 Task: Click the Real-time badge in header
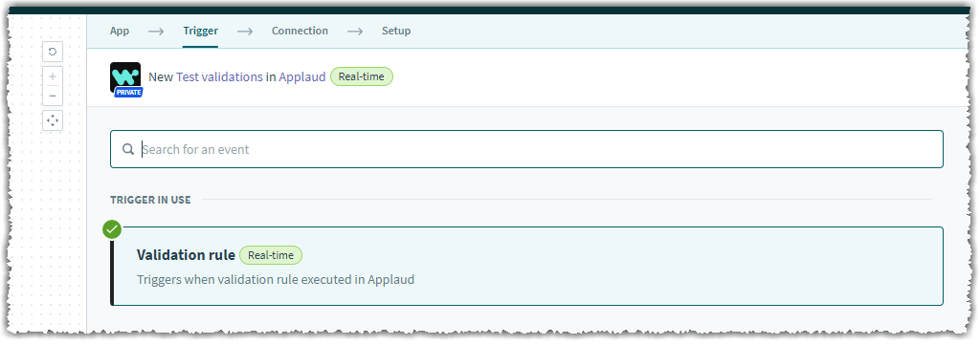(x=361, y=76)
